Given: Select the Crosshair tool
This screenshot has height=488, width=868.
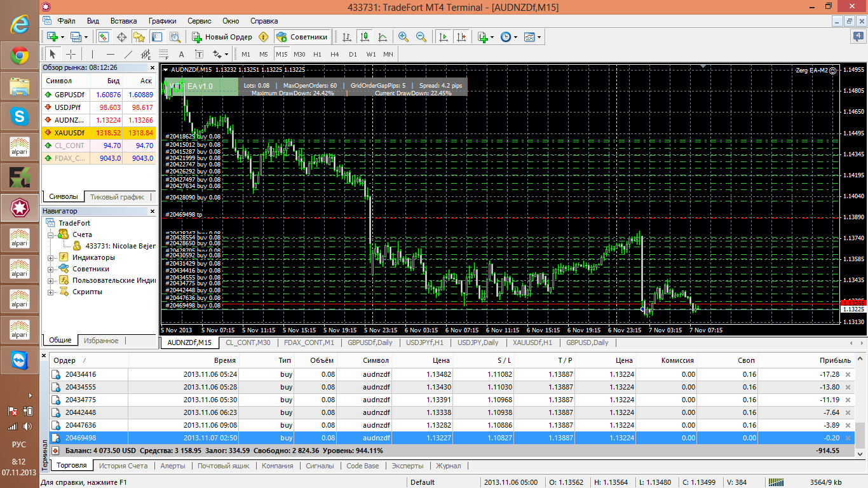Looking at the screenshot, I should point(71,54).
